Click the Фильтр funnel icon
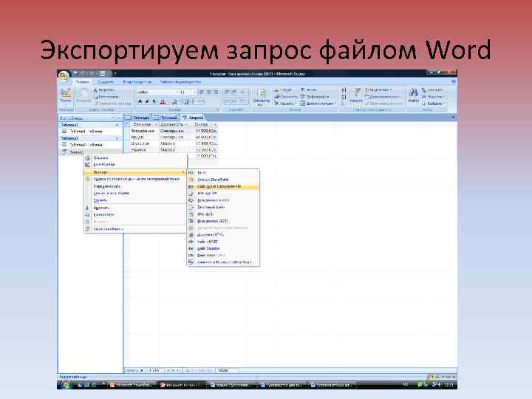The image size is (532, 399). click(x=356, y=95)
